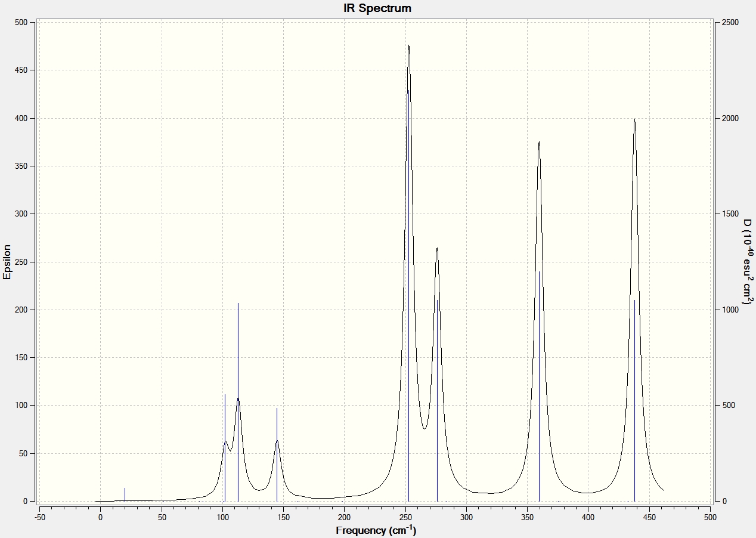
Task: Click "100" on the Epsilon axis
Action: point(21,406)
